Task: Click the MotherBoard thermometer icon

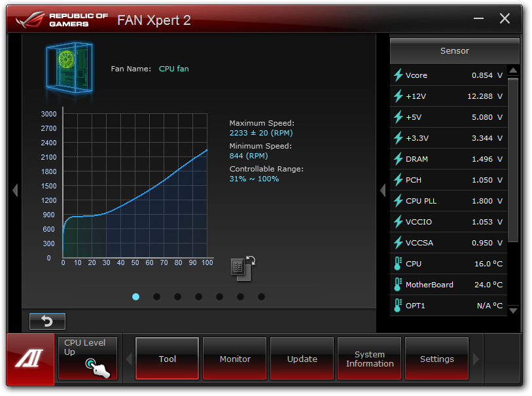Action: 398,285
